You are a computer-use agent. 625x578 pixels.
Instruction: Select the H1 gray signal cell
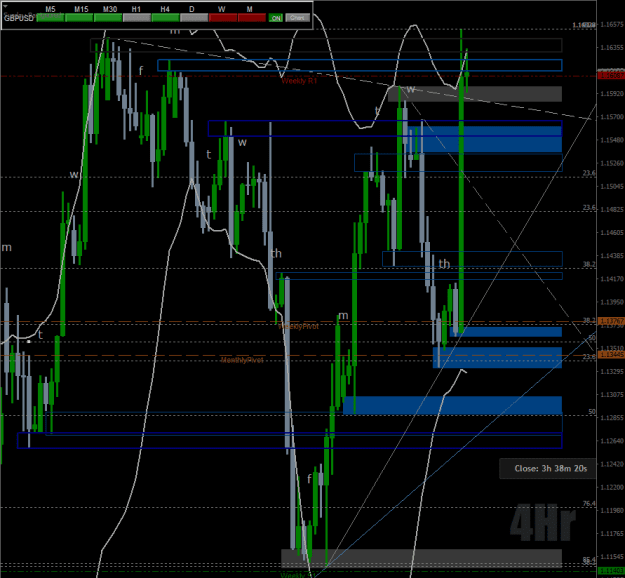tap(137, 18)
